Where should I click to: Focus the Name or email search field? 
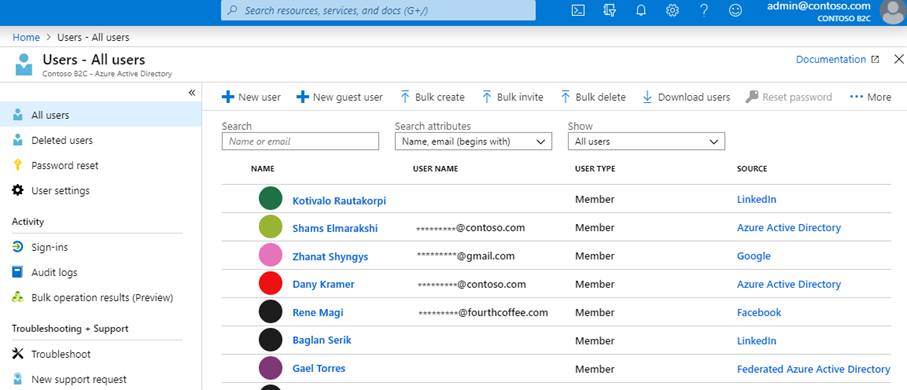click(x=300, y=141)
